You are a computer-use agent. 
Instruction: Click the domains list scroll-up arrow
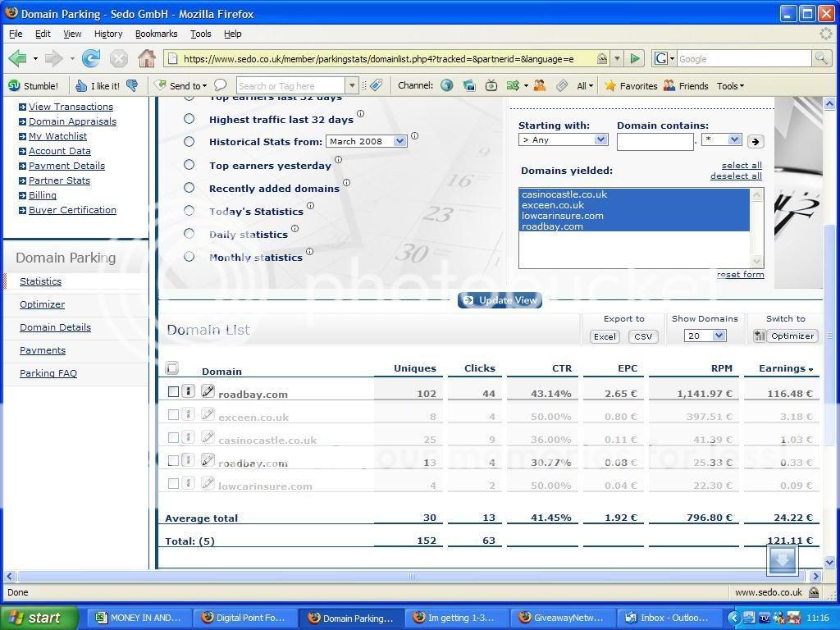[756, 195]
